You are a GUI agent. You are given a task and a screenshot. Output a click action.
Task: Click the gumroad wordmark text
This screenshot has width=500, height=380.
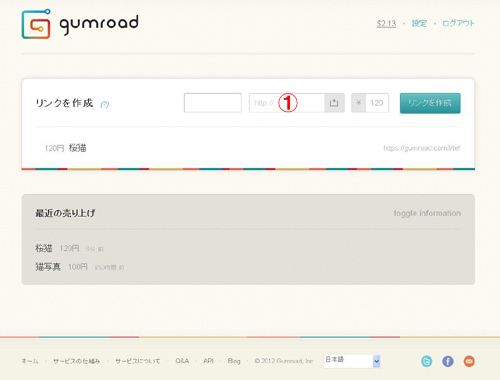99,24
